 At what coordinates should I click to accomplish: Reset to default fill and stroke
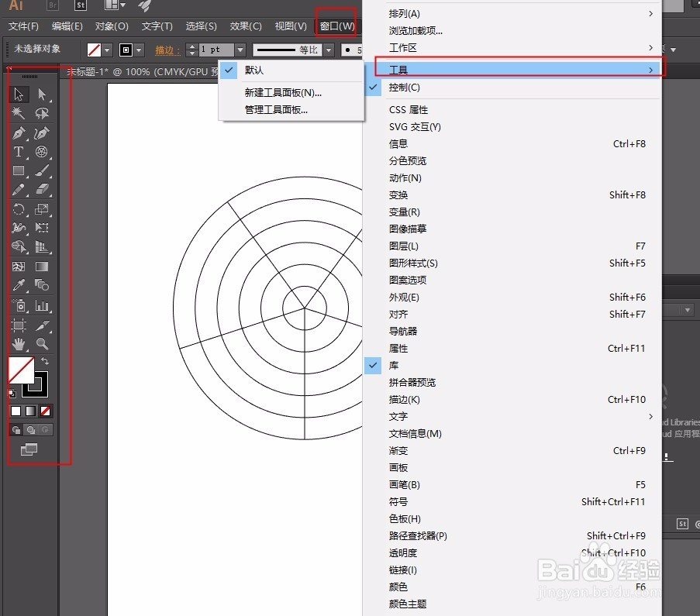coord(12,394)
